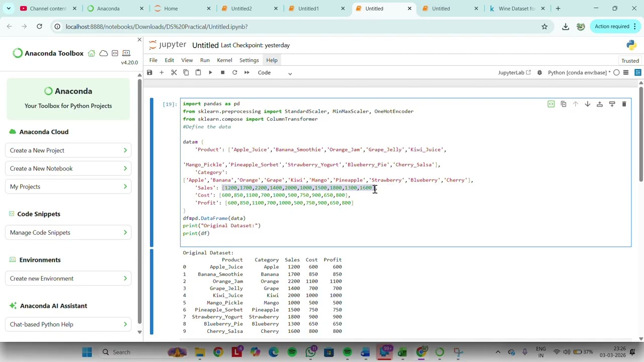Switch to the Wine Dataset browser tab
644x362 pixels.
coord(517,9)
